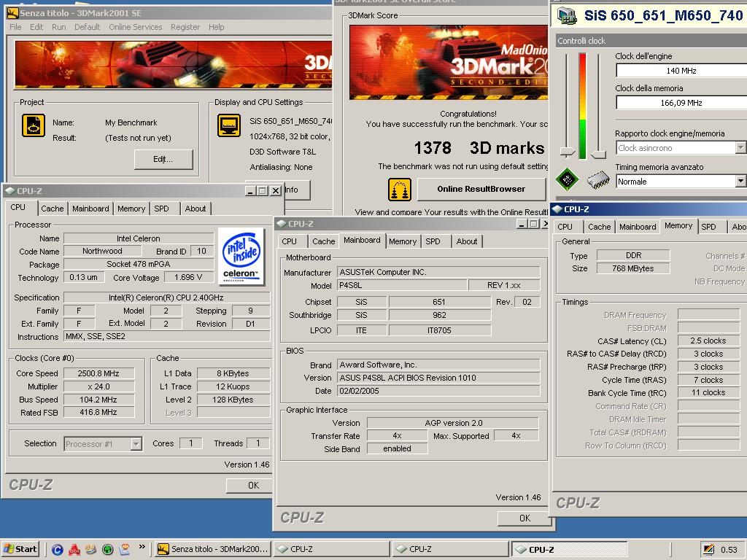Switch to Memory tab in CPU-Z processor window
Screen dimensions: 747x560
(131, 209)
